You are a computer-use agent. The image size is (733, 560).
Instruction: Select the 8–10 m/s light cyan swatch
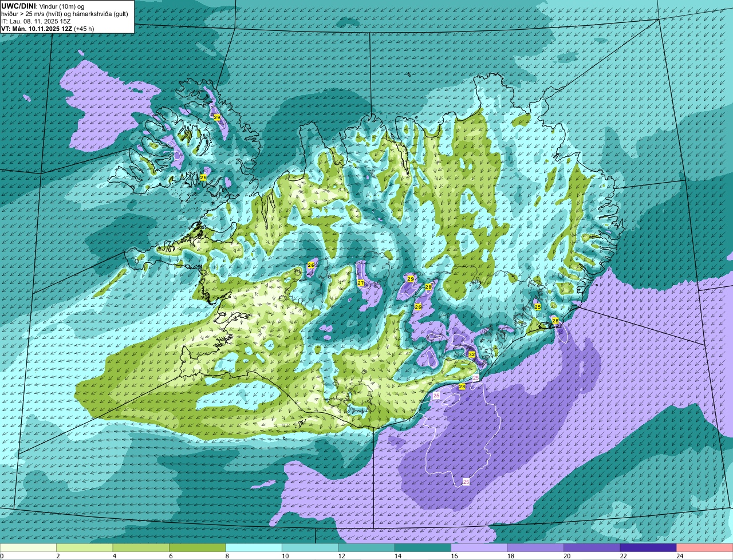(x=254, y=547)
